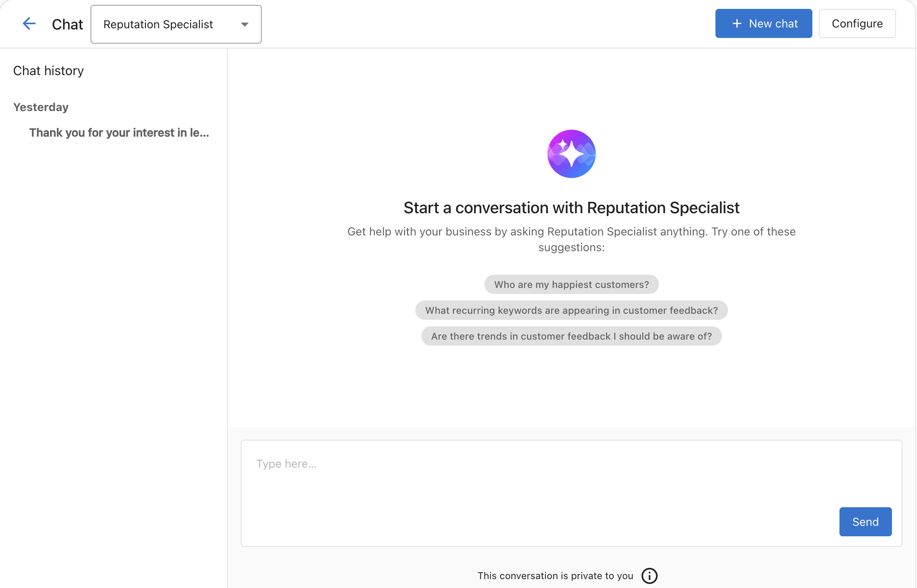Viewport: 917px width, 588px height.
Task: Open the Configure panel
Action: 857,23
